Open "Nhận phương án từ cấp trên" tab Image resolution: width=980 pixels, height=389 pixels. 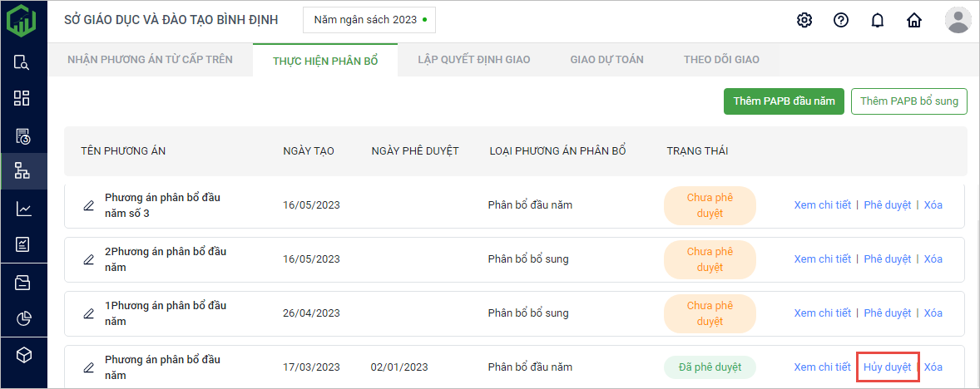(150, 60)
